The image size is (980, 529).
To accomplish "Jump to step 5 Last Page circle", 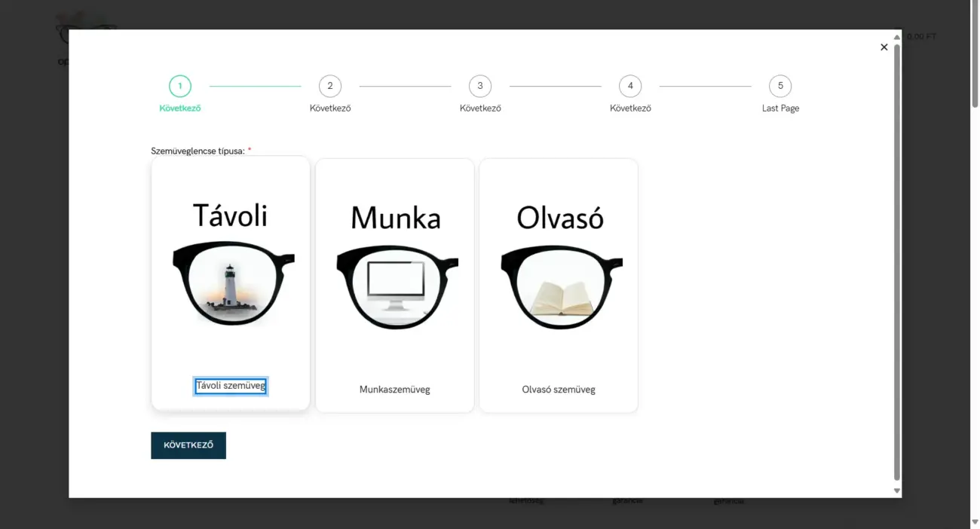I will tap(780, 86).
